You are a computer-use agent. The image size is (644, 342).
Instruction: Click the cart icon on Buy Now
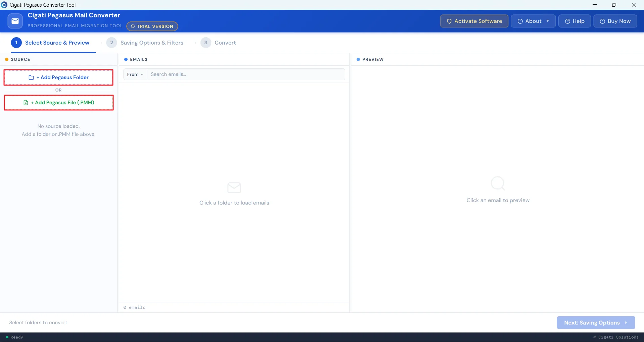(602, 21)
